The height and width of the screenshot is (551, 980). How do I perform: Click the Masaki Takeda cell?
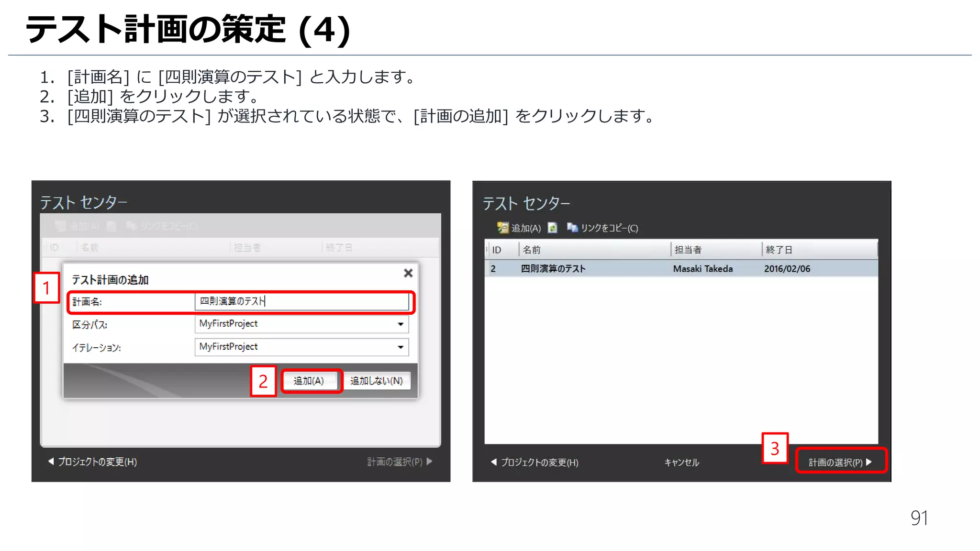coord(703,269)
